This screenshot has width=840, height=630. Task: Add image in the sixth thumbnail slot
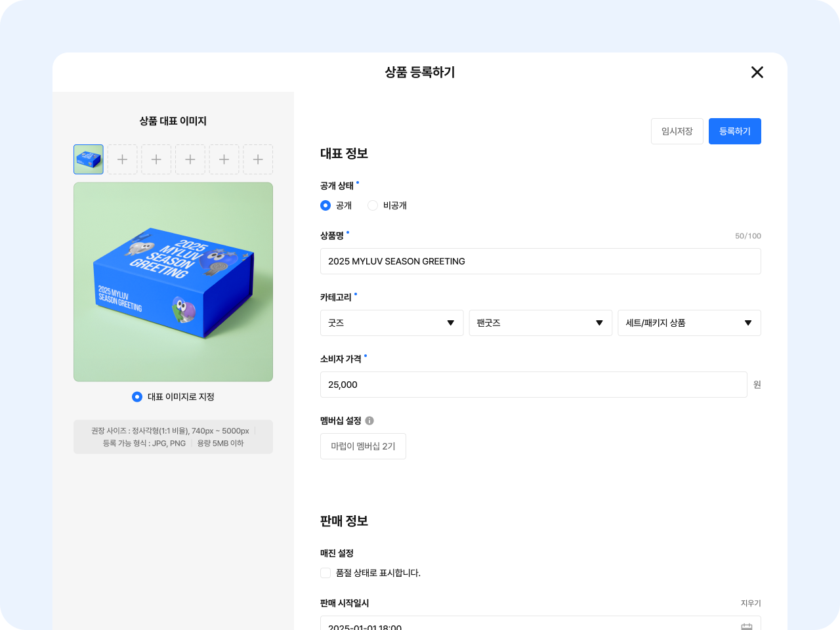(x=258, y=159)
